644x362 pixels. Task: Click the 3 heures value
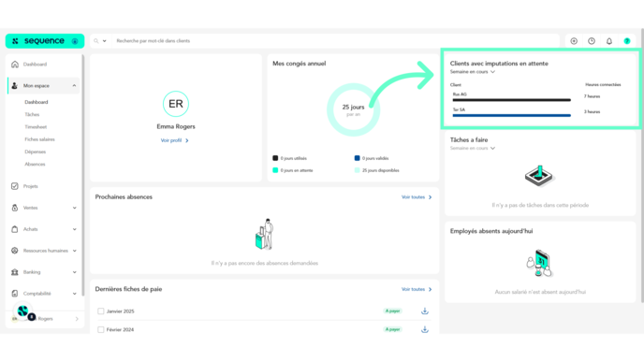click(592, 111)
